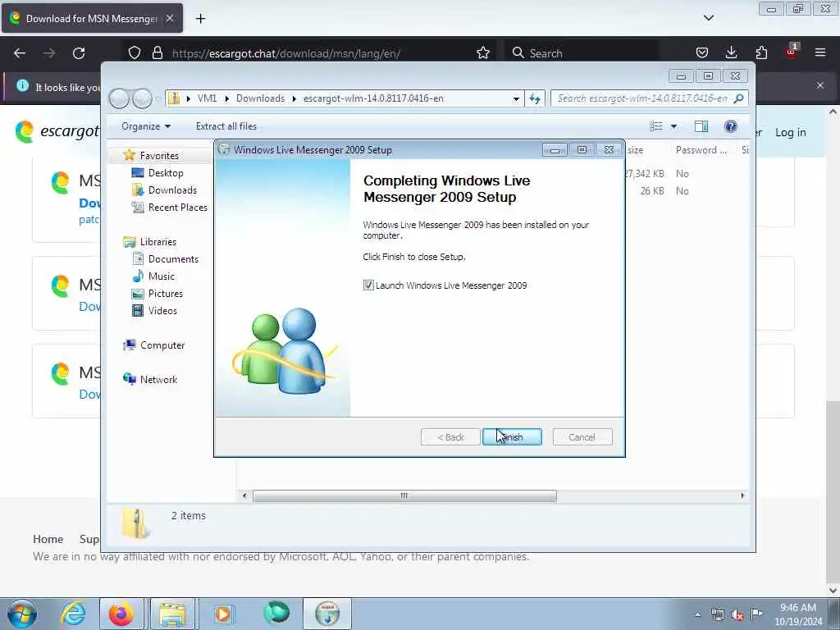
Task: Open Pictures library in the navigation pane
Action: [x=165, y=294]
